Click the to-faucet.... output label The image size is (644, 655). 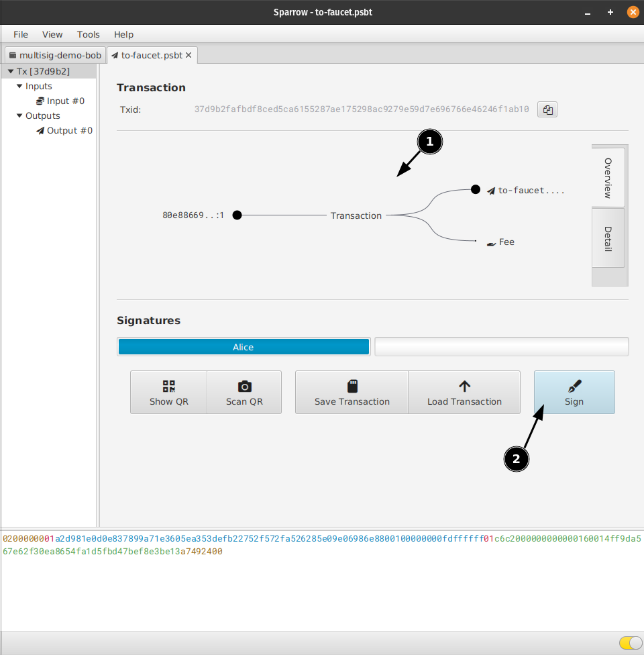[x=531, y=191]
